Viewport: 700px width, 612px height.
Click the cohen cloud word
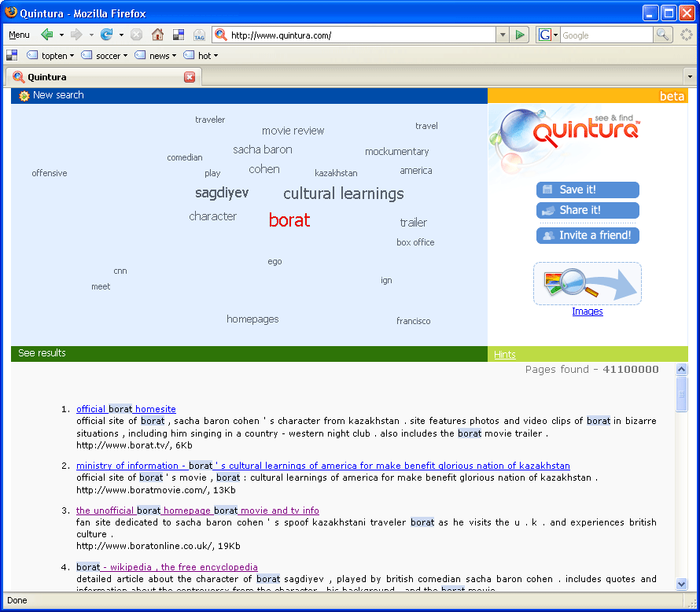pos(264,169)
